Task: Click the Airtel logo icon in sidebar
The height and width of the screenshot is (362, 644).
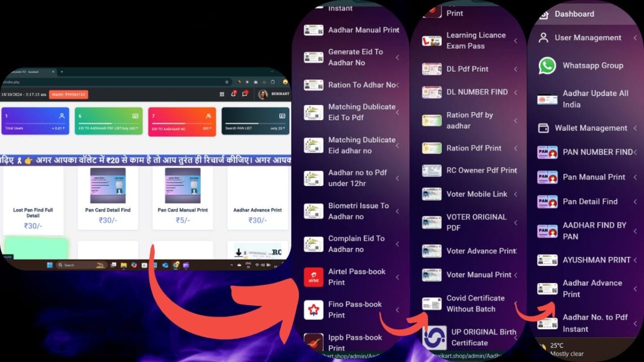Action: 313,277
